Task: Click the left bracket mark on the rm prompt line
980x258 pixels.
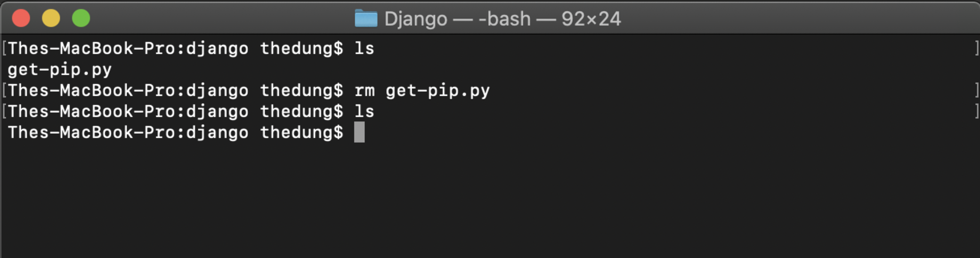Action: [4, 90]
